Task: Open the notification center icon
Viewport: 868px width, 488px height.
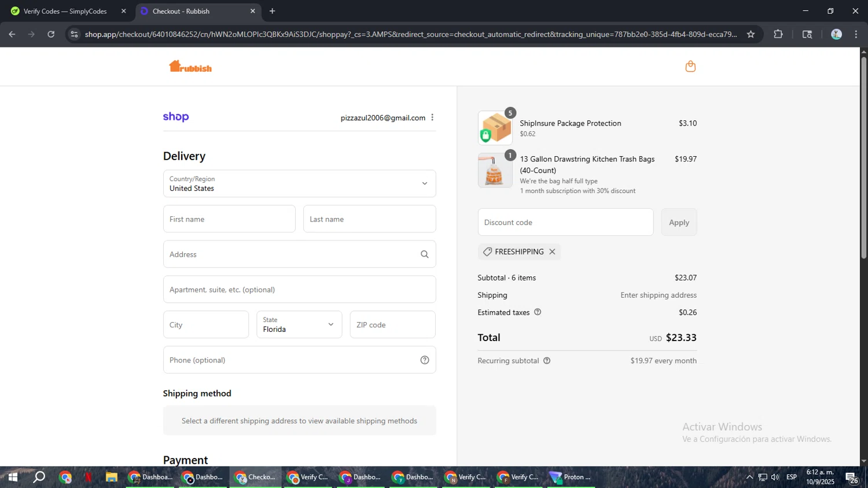Action: click(x=852, y=478)
